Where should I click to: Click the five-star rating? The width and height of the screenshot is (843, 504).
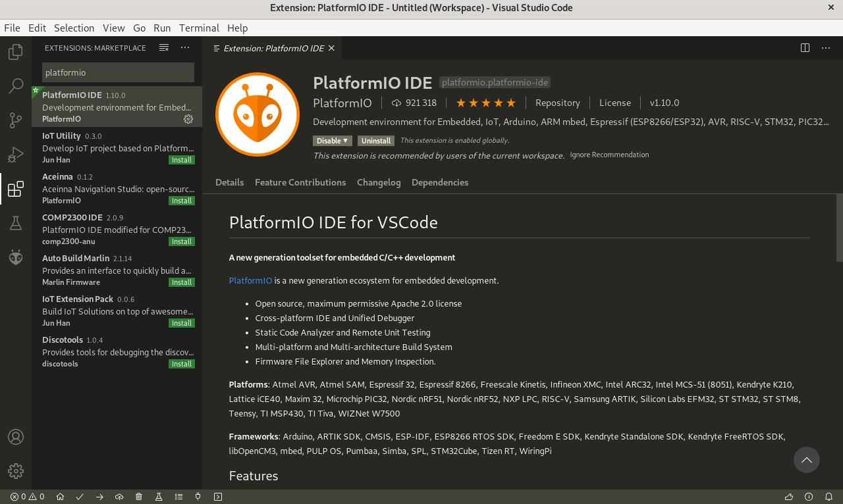click(485, 103)
